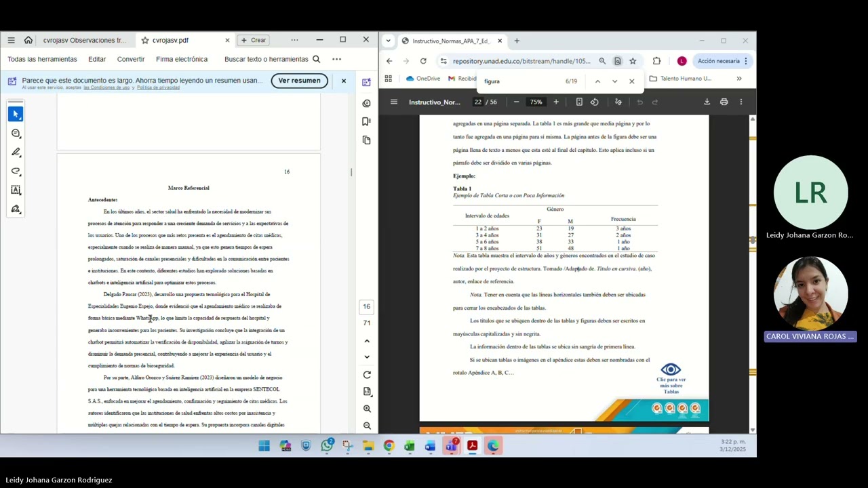Click the PDF viewer page number 22 field
The width and height of the screenshot is (868, 488).
tap(478, 102)
